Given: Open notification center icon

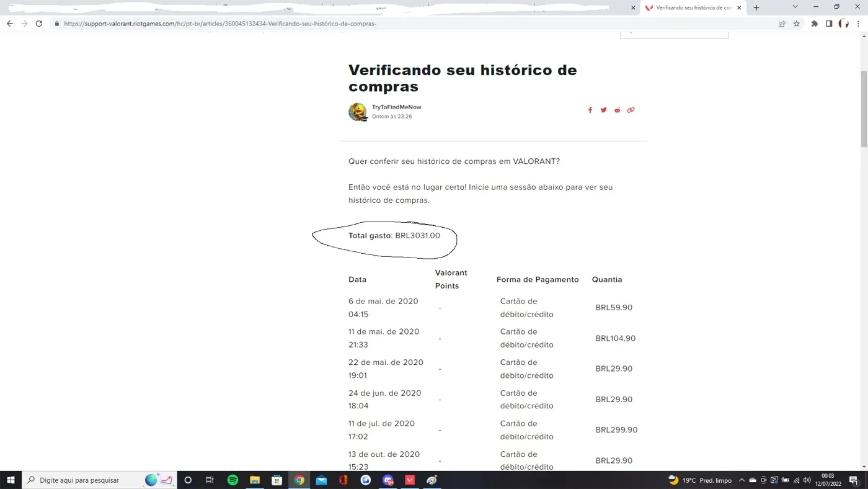Looking at the screenshot, I should tap(854, 480).
